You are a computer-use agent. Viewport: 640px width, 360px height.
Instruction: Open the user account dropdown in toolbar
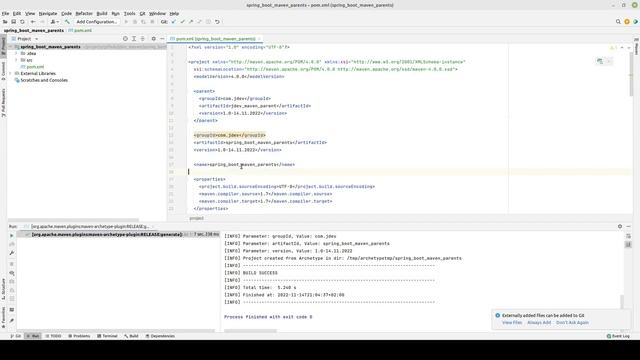point(55,22)
